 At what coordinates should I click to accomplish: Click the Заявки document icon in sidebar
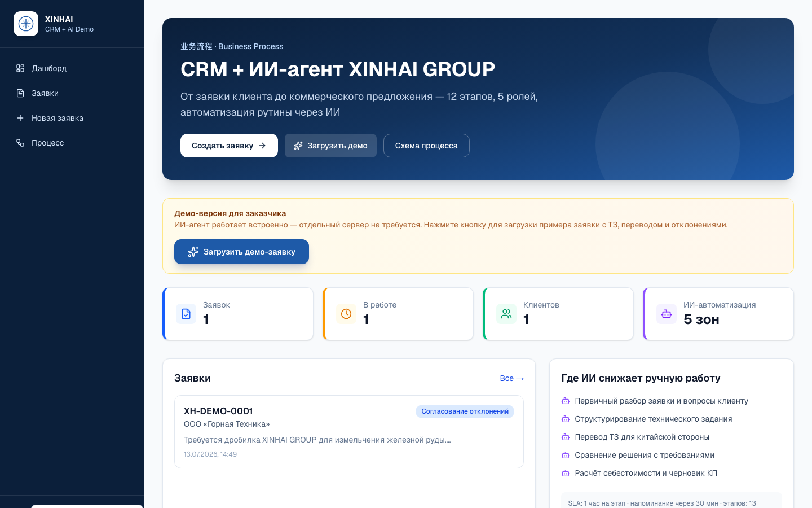[x=20, y=93]
